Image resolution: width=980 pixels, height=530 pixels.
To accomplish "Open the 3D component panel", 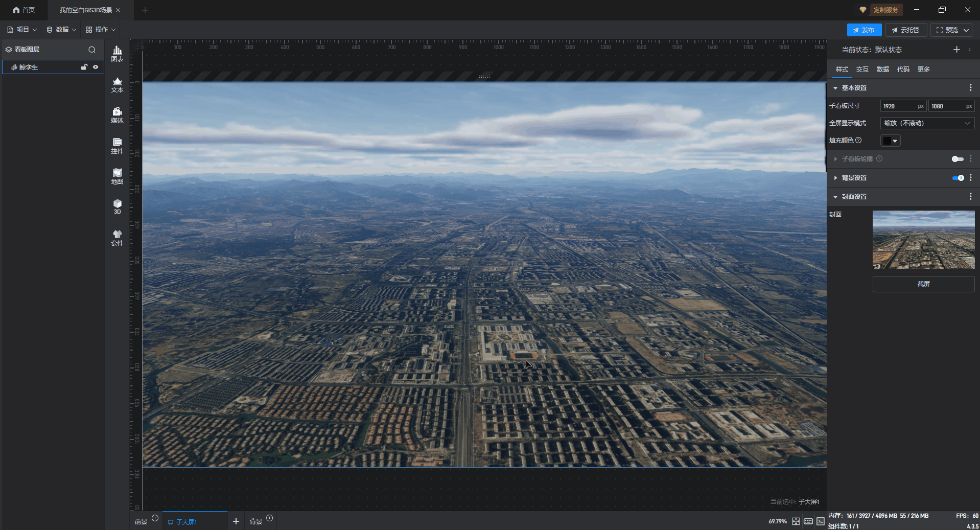I will (x=117, y=206).
